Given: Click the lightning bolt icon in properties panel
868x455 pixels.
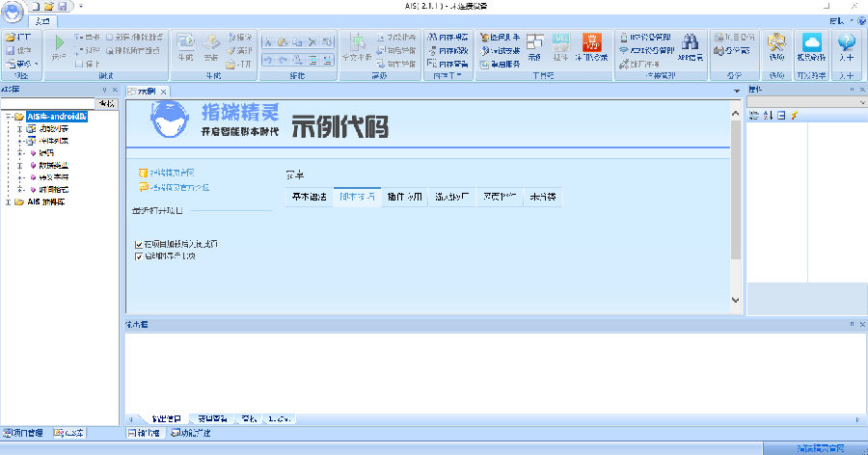Looking at the screenshot, I should (795, 115).
